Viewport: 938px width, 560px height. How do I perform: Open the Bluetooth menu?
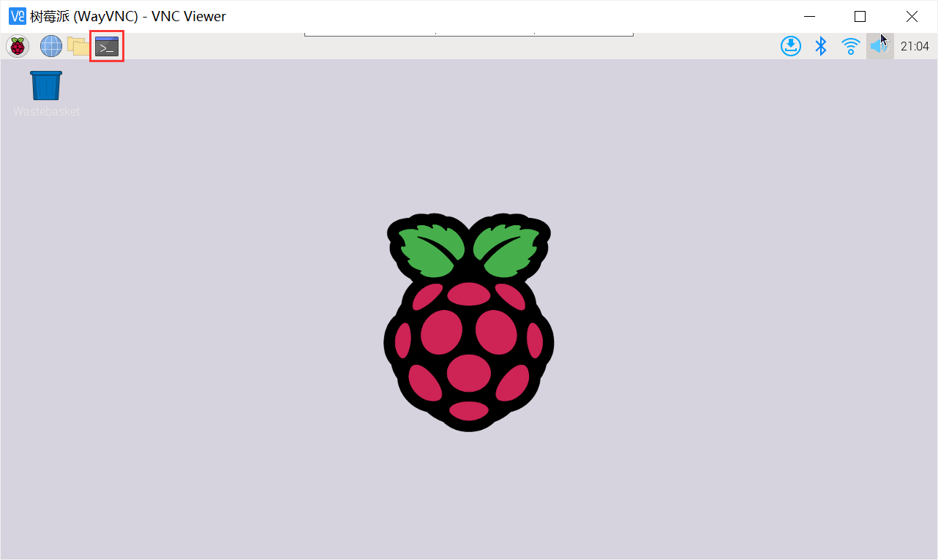click(821, 46)
